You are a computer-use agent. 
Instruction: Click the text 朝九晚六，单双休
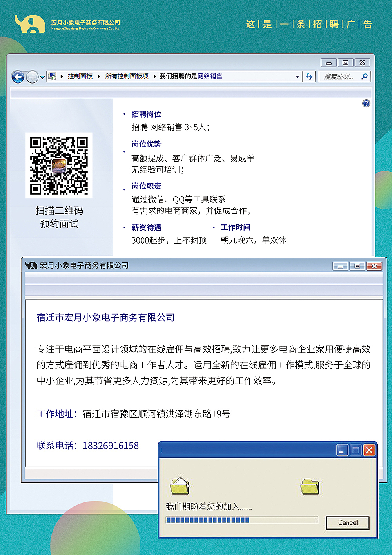pos(254,240)
